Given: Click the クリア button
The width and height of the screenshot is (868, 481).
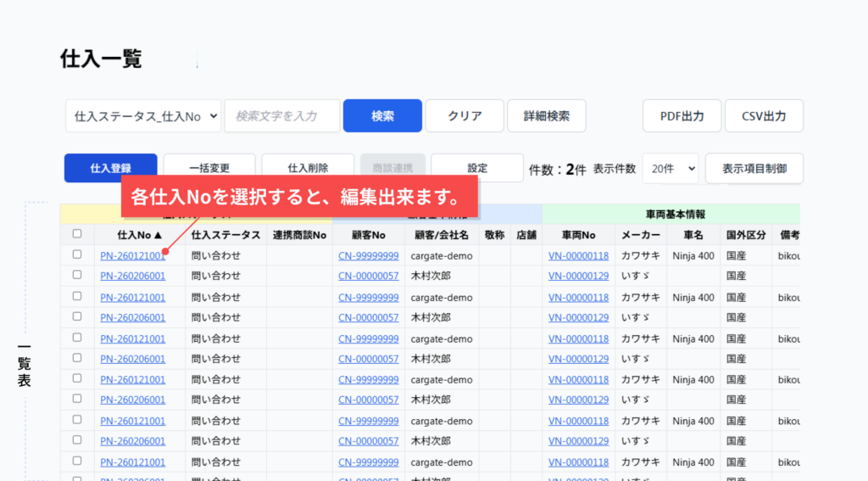Looking at the screenshot, I should pos(465,116).
